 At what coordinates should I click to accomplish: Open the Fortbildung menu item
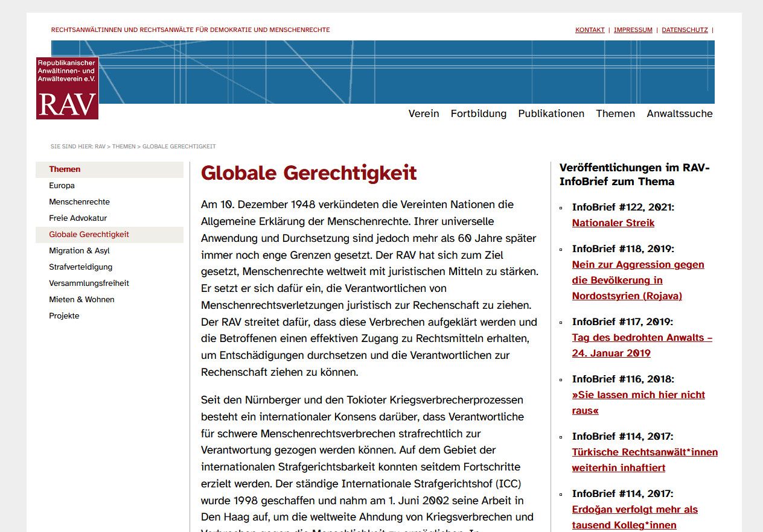tap(479, 113)
